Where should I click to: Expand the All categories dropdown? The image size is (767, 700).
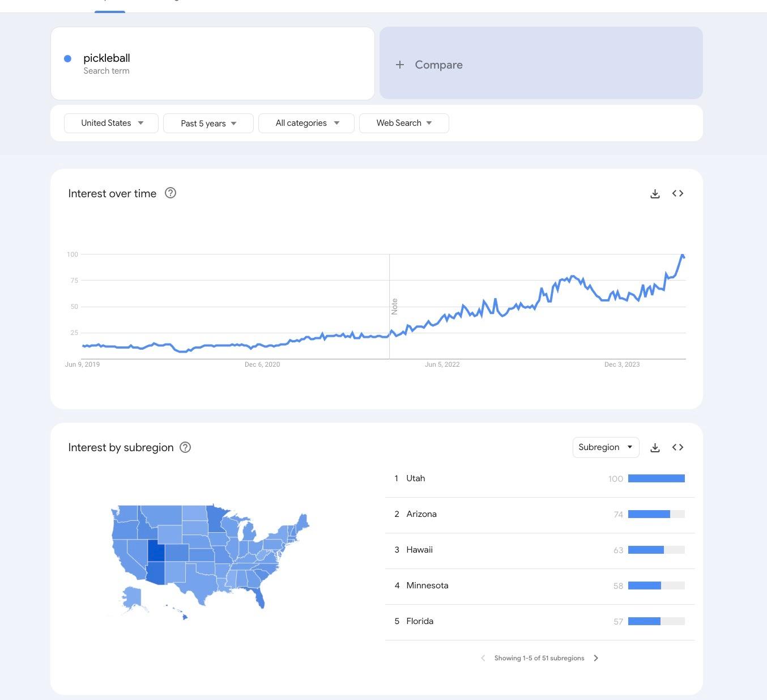(306, 123)
